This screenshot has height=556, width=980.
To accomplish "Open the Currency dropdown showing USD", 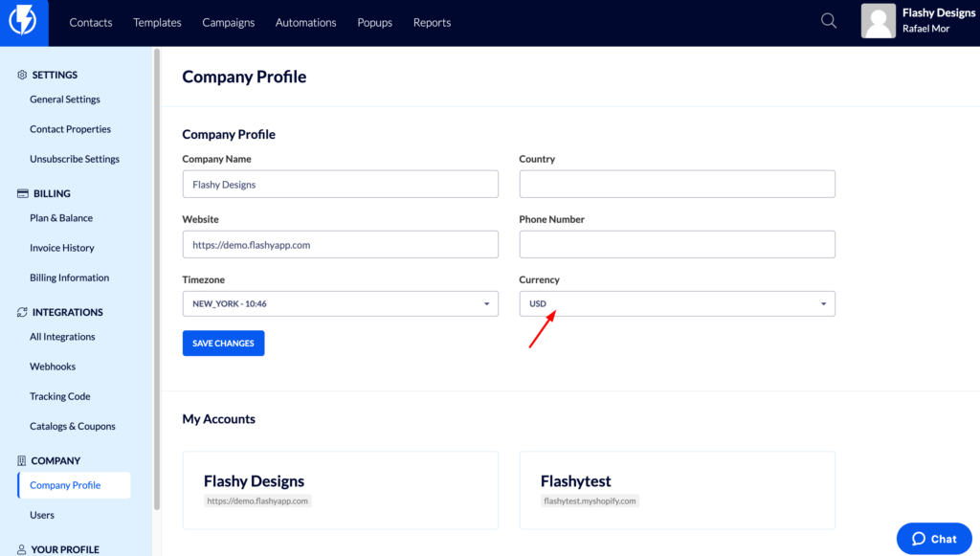I will [x=677, y=303].
